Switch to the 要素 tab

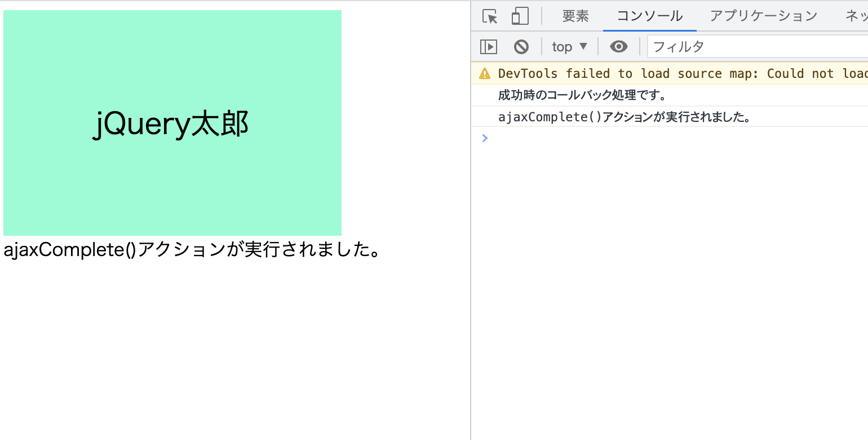(575, 16)
